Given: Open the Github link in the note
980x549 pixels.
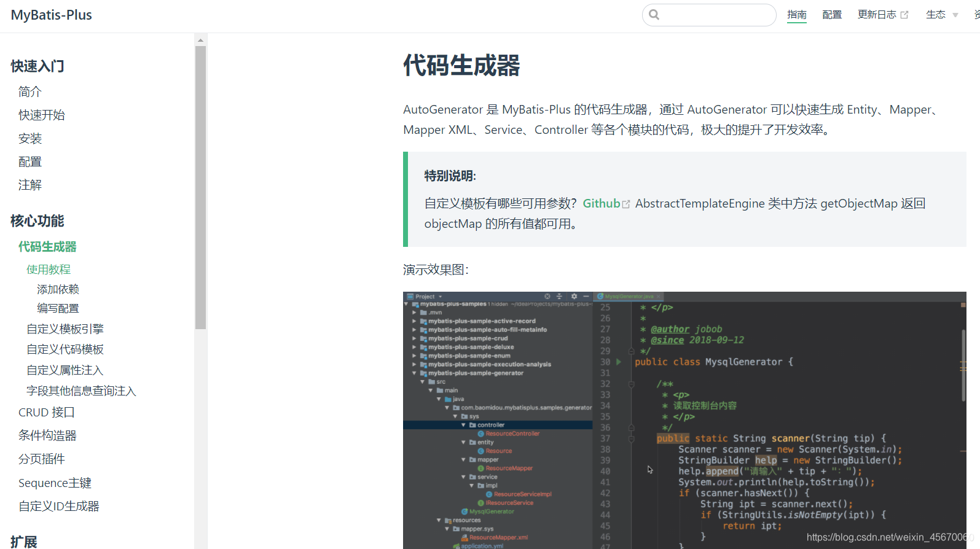Looking at the screenshot, I should [602, 203].
